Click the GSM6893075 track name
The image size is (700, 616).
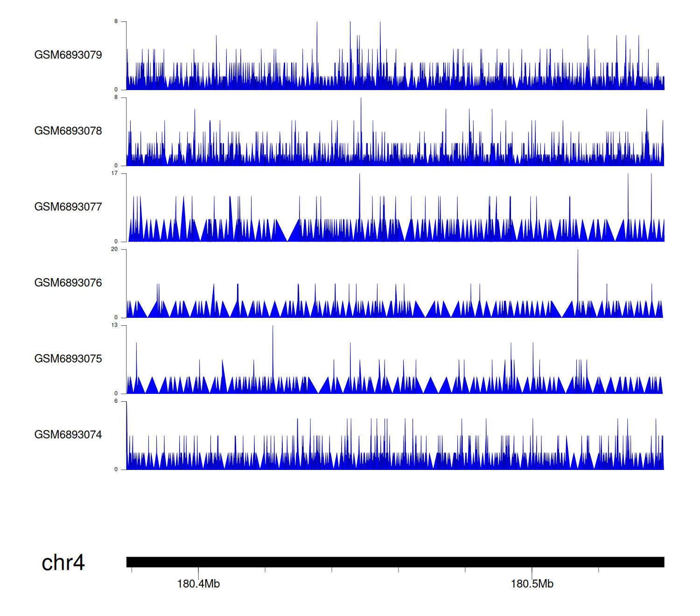pos(68,359)
